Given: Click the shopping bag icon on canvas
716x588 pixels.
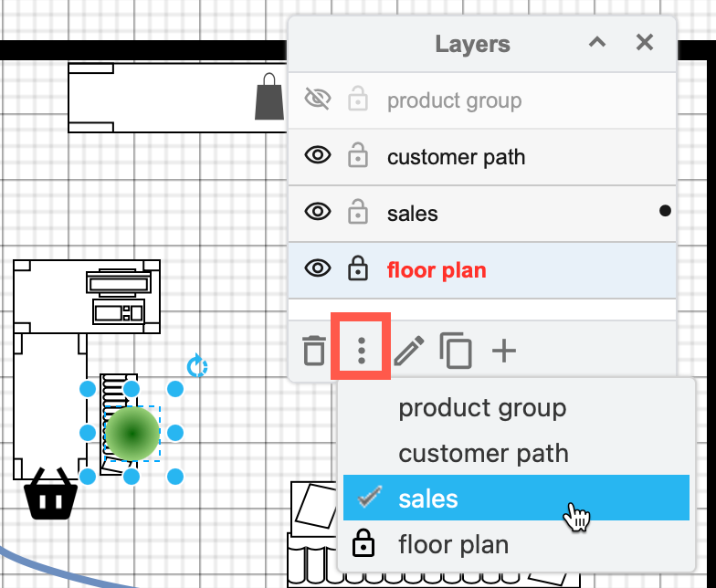Looking at the screenshot, I should (x=269, y=97).
